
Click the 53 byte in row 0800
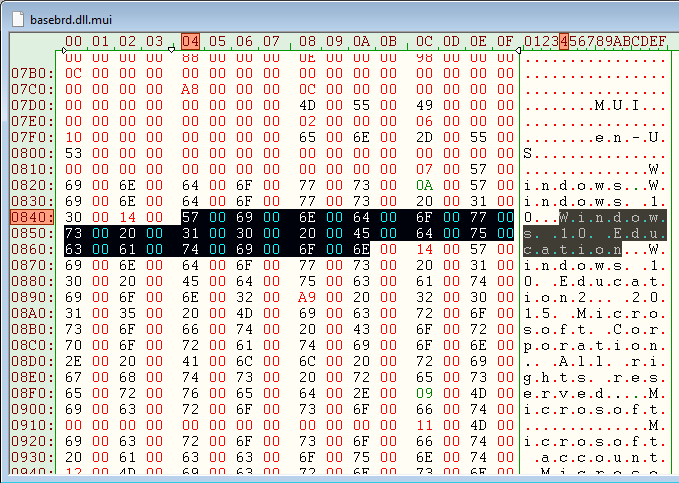(73, 153)
